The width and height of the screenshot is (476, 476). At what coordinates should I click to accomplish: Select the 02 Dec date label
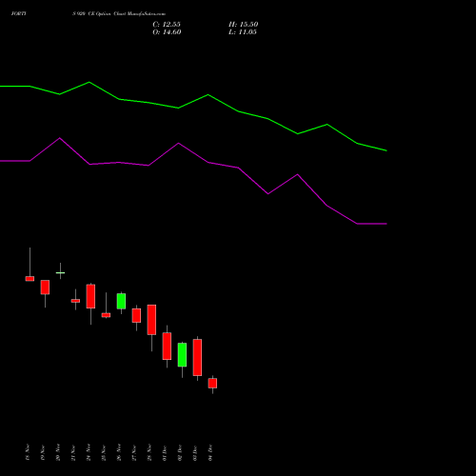(180, 452)
